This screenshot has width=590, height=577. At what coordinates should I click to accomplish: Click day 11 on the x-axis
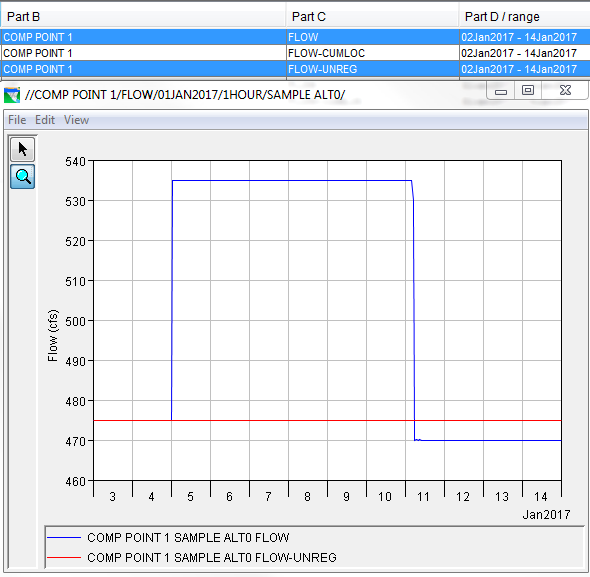[423, 497]
